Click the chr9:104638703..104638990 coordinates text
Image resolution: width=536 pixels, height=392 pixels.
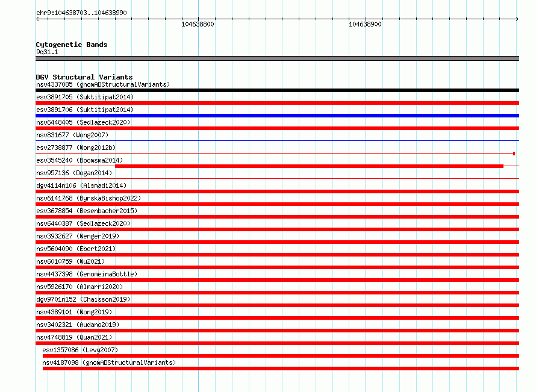coord(81,13)
